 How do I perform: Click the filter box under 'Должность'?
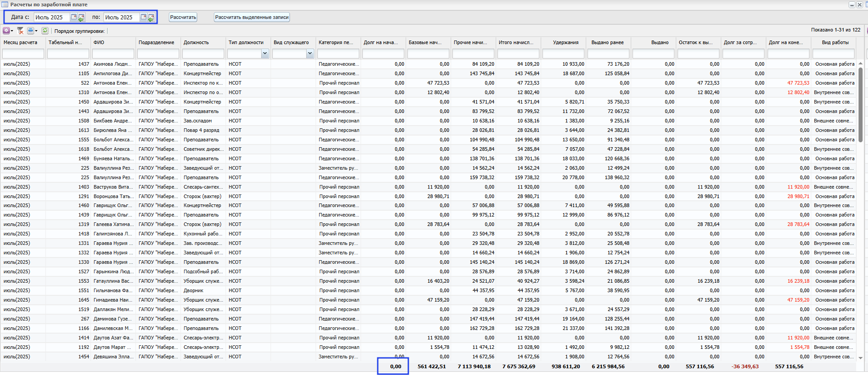(x=203, y=54)
